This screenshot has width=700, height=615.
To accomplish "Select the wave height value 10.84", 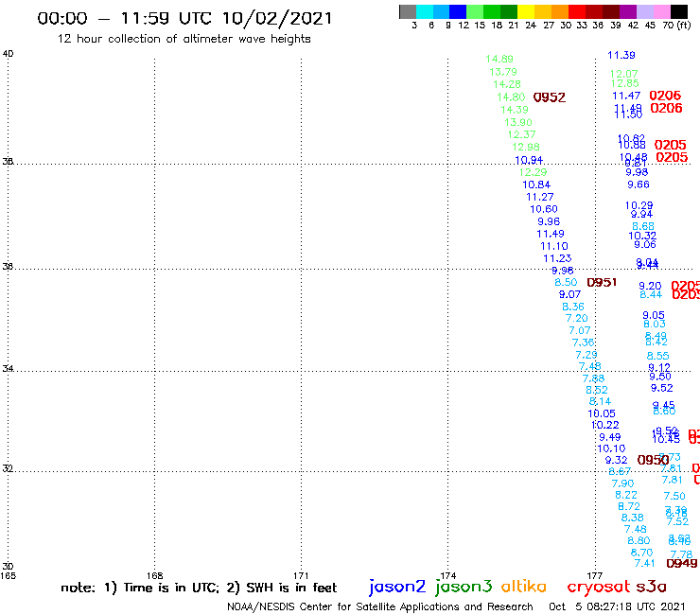I will pyautogui.click(x=536, y=184).
